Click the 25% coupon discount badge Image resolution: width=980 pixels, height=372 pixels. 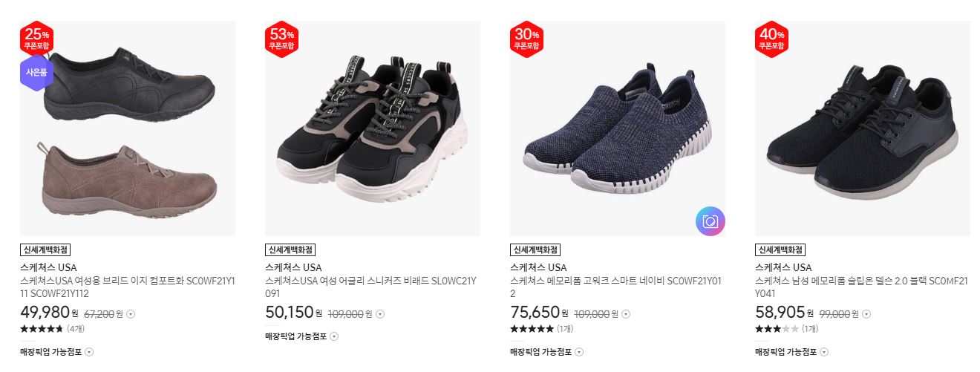[36, 39]
